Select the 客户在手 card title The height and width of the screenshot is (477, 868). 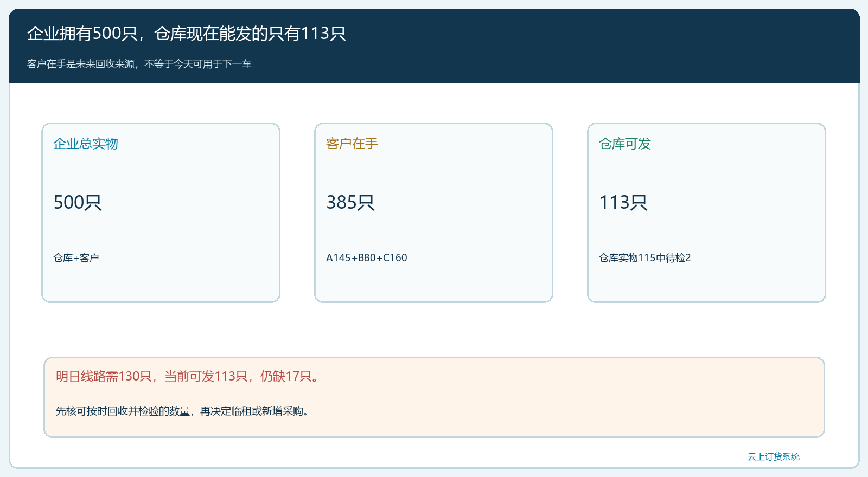(352, 144)
